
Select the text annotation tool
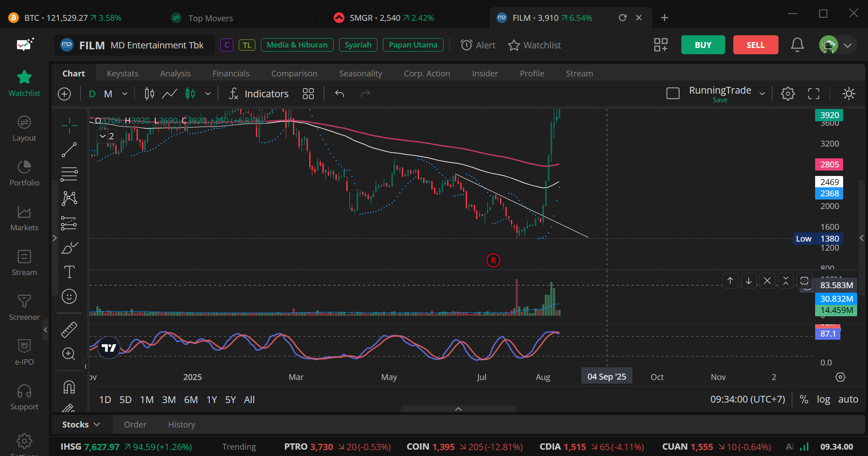[69, 271]
